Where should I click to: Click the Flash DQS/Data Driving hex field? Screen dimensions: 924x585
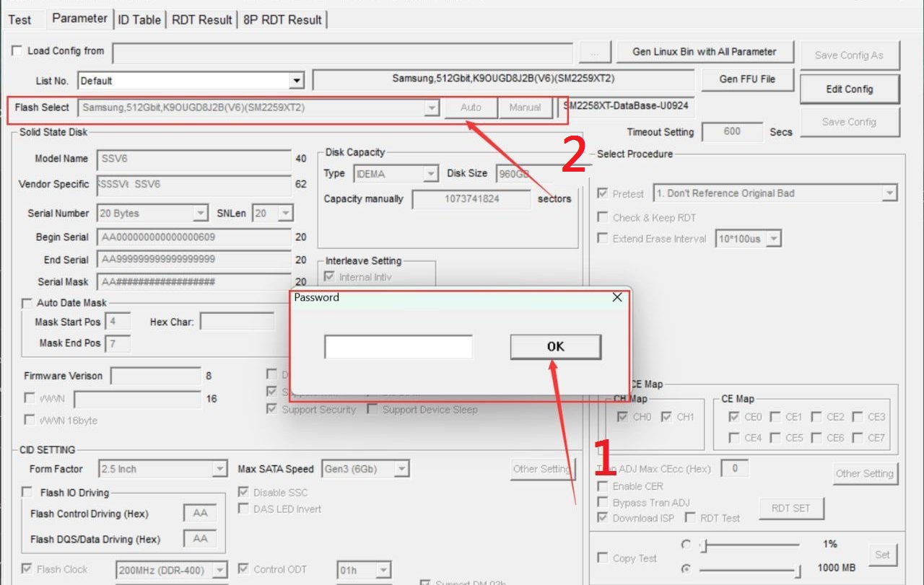pos(200,539)
